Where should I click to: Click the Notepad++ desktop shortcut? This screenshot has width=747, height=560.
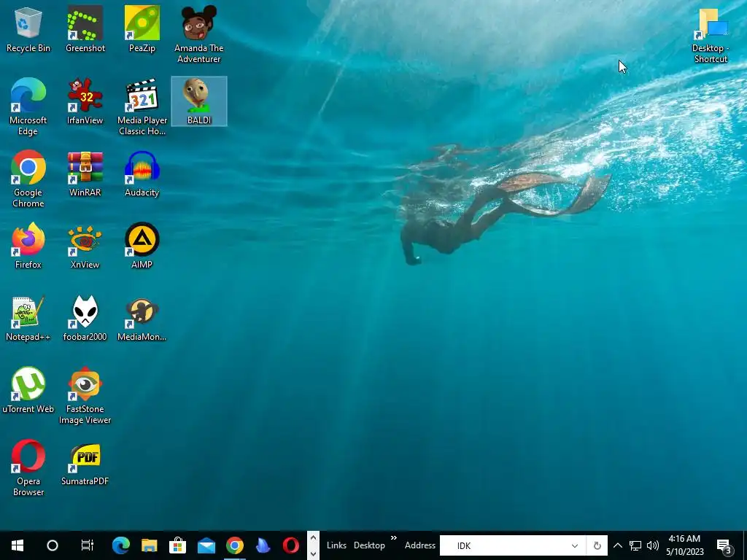[28, 319]
